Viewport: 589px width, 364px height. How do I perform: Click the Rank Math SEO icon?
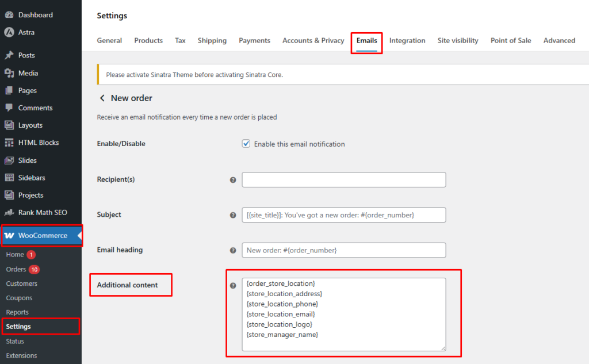pos(9,212)
